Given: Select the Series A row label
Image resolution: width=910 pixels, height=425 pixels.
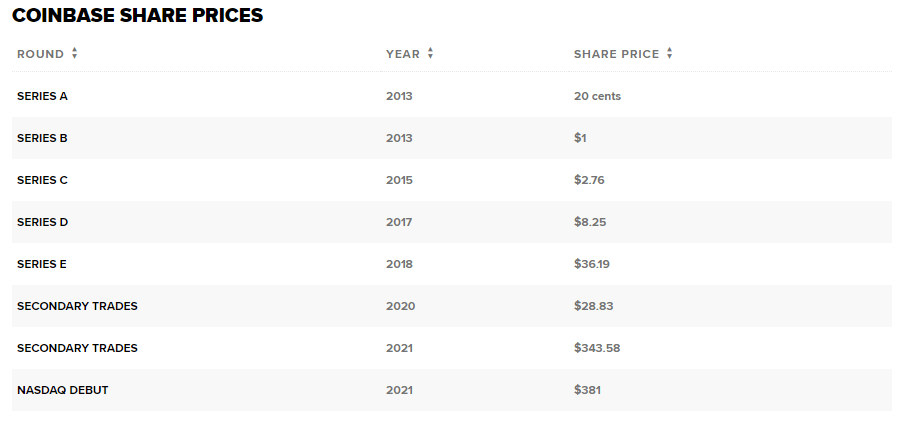Looking at the screenshot, I should 42,96.
